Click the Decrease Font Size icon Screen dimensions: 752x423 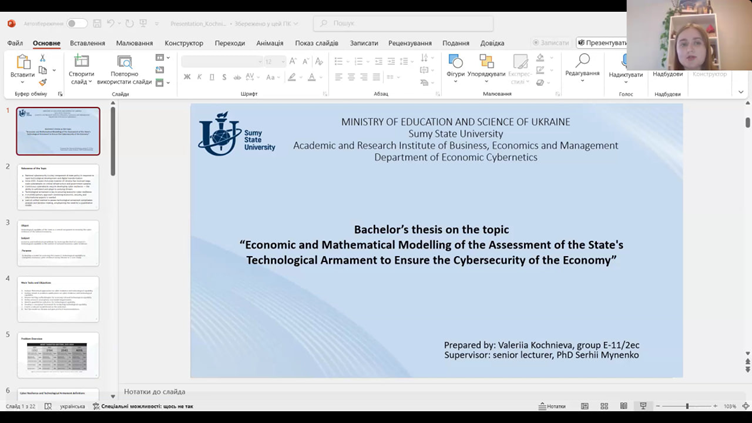coord(305,61)
